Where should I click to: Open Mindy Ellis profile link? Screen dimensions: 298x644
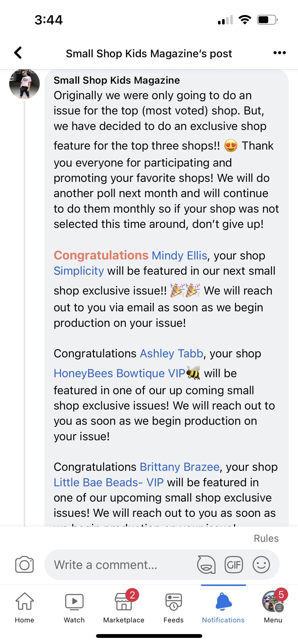coord(179,256)
